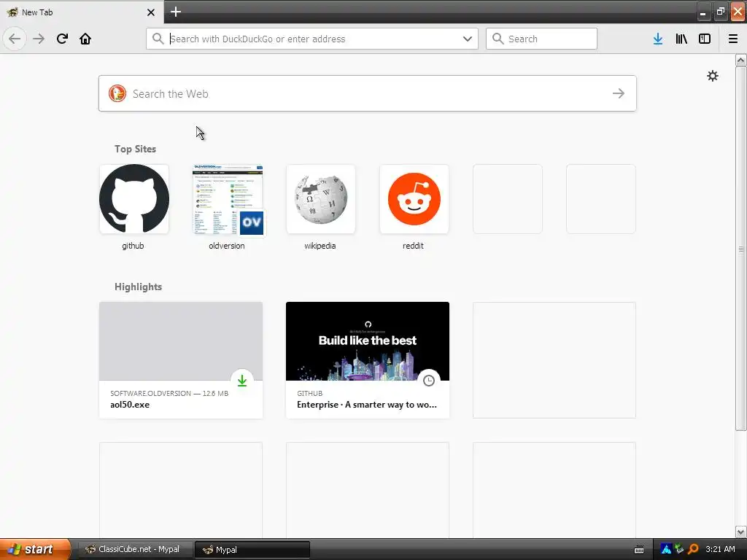The height and width of the screenshot is (560, 747).
Task: Open the hamburger application menu
Action: 733,39
